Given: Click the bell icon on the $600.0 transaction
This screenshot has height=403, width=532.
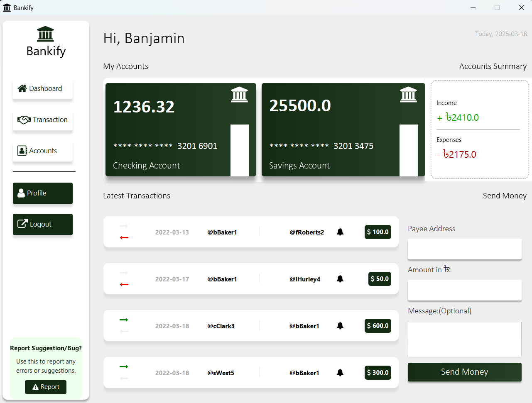Looking at the screenshot, I should pyautogui.click(x=340, y=326).
